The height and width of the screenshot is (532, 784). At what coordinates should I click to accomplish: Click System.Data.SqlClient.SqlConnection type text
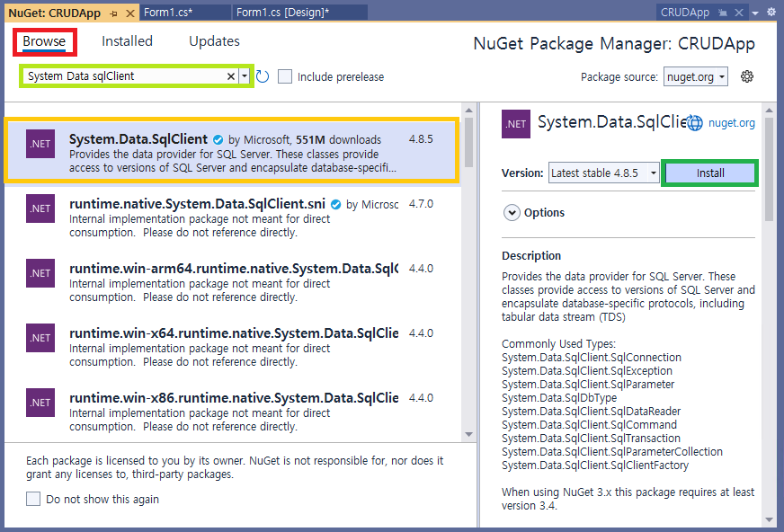[592, 357]
